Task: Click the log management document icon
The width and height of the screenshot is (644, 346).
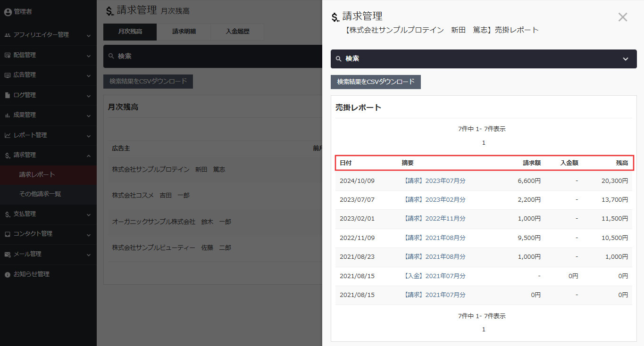Action: [8, 95]
